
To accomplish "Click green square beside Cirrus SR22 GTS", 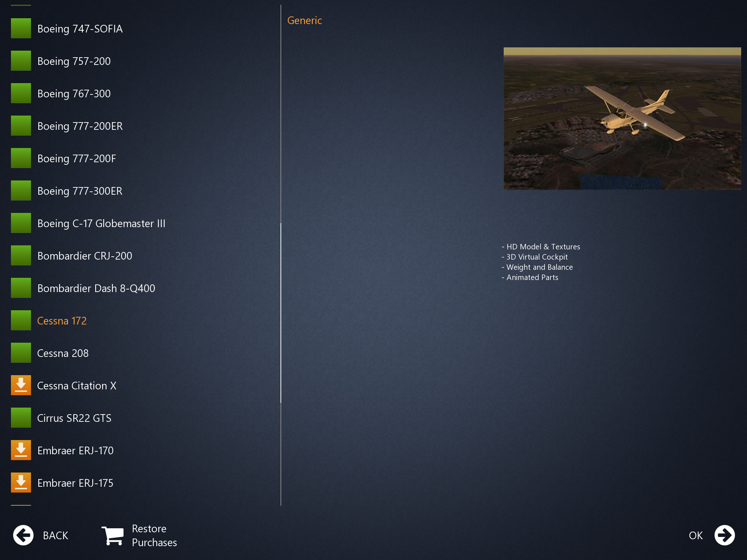I will pos(21,418).
